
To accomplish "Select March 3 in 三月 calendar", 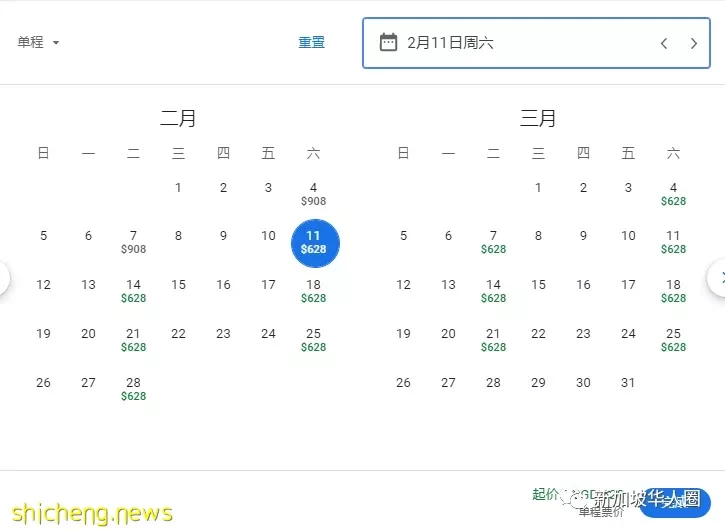I will [x=628, y=188].
